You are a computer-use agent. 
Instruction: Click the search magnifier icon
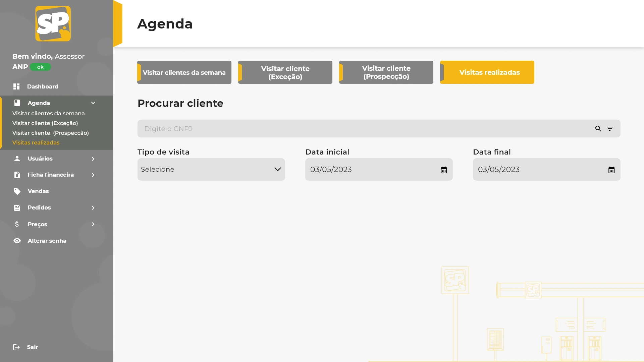598,129
